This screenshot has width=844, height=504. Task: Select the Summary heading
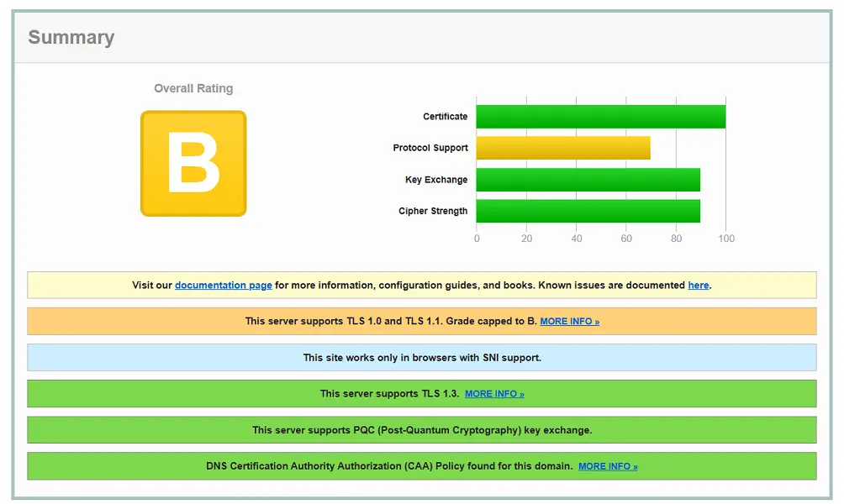point(71,37)
